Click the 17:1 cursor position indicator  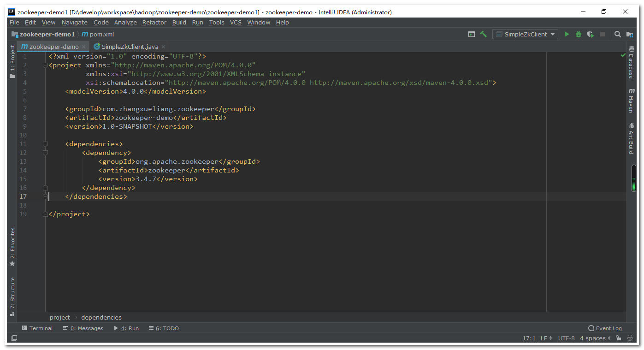pos(529,338)
